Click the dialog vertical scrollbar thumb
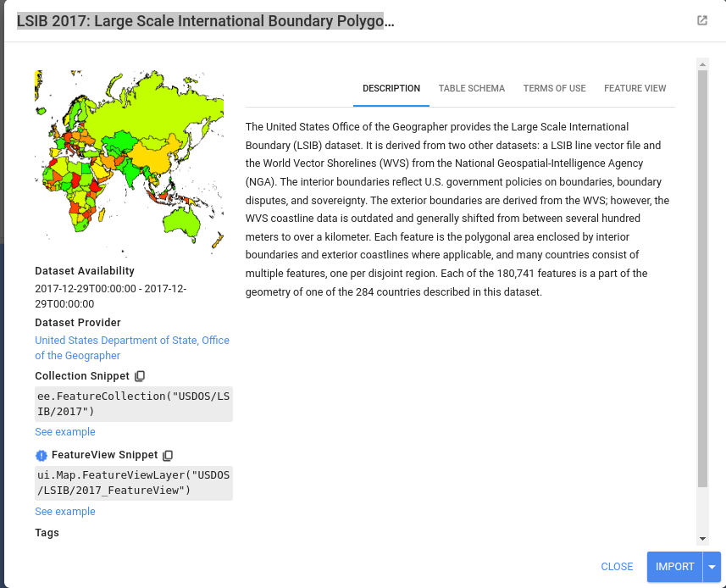The height and width of the screenshot is (588, 726). click(x=702, y=278)
